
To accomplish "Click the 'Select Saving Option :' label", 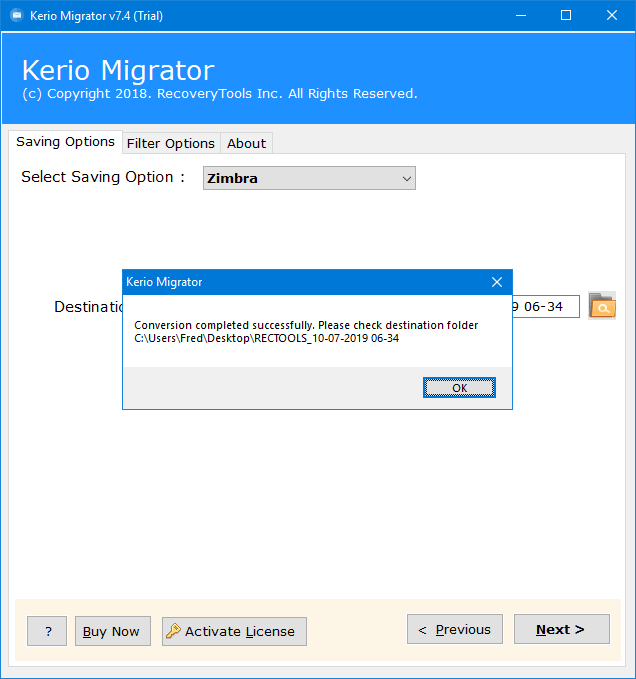I will (x=103, y=177).
